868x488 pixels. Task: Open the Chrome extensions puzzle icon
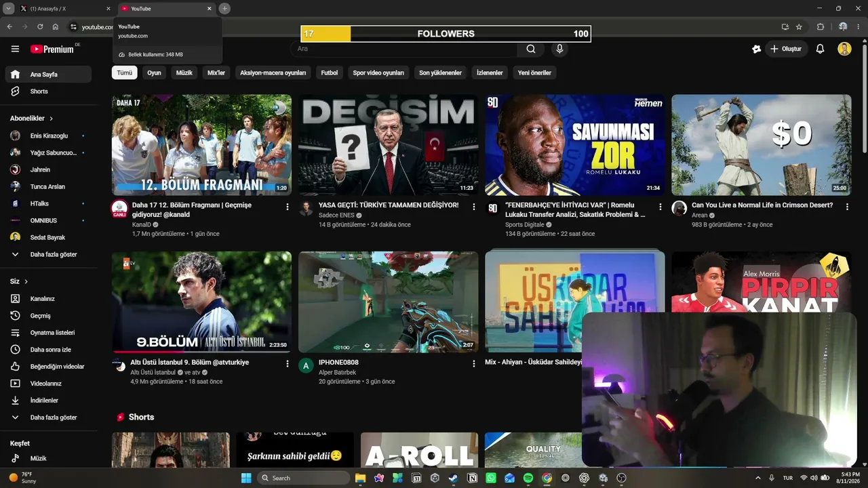(821, 26)
